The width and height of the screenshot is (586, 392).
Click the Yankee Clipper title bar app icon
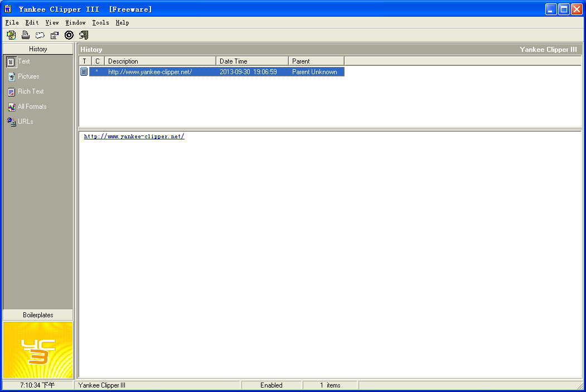tap(8, 9)
